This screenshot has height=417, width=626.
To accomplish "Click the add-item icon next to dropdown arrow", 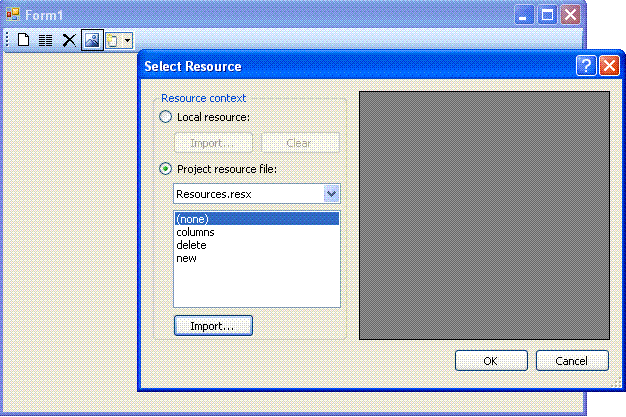I will 113,40.
